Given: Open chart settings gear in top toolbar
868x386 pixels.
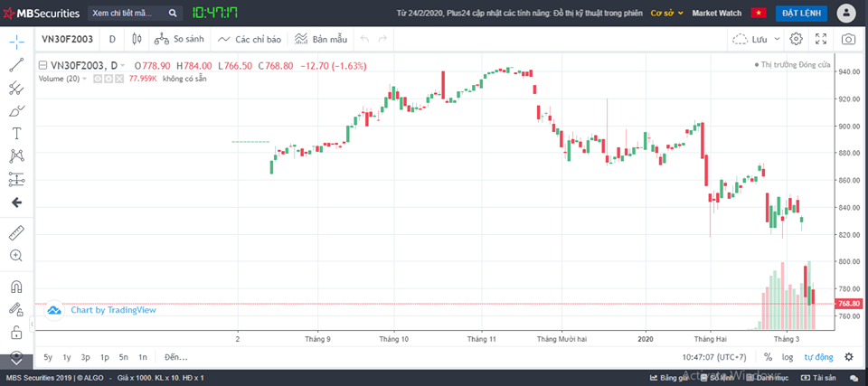Looking at the screenshot, I should [796, 40].
